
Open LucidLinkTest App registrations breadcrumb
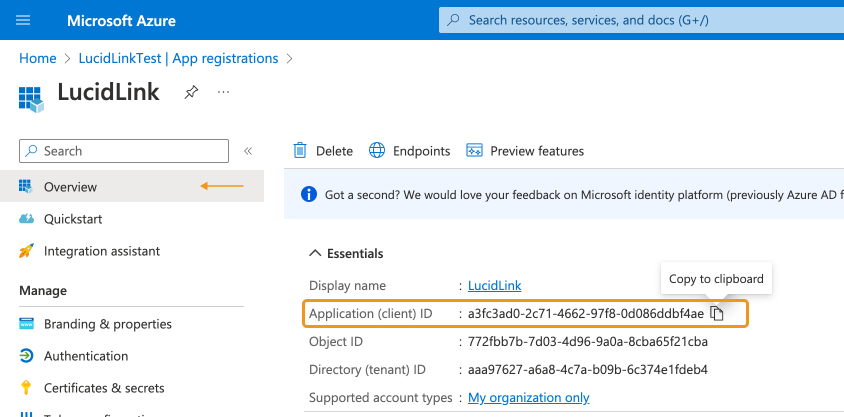pyautogui.click(x=178, y=58)
